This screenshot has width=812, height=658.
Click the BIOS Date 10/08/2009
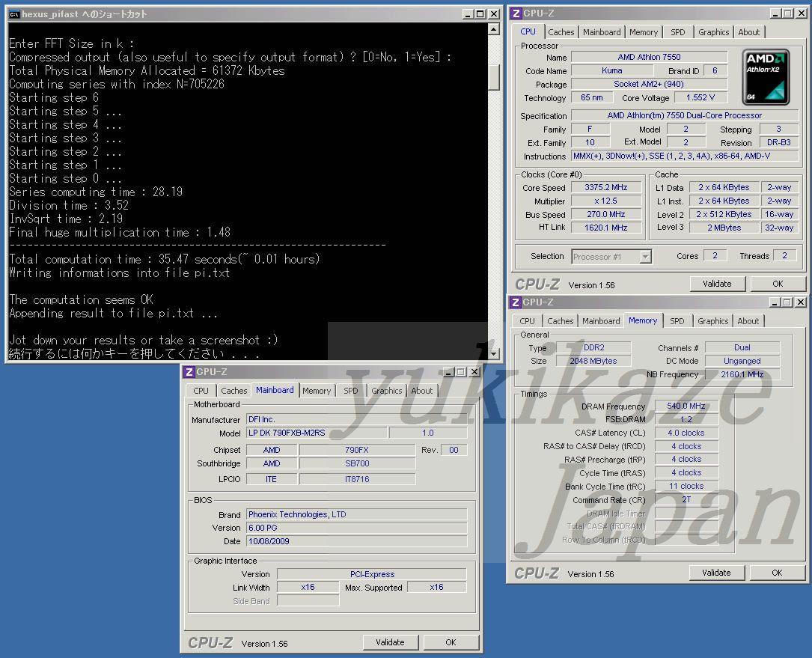coord(356,541)
